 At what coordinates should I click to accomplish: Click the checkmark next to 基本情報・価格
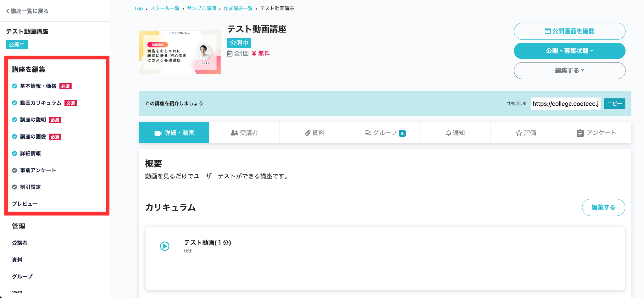(x=14, y=86)
